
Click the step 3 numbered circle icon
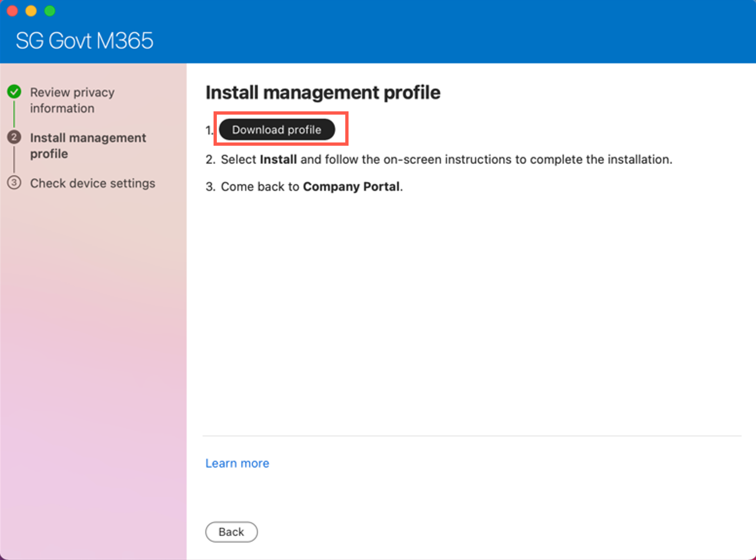point(14,183)
